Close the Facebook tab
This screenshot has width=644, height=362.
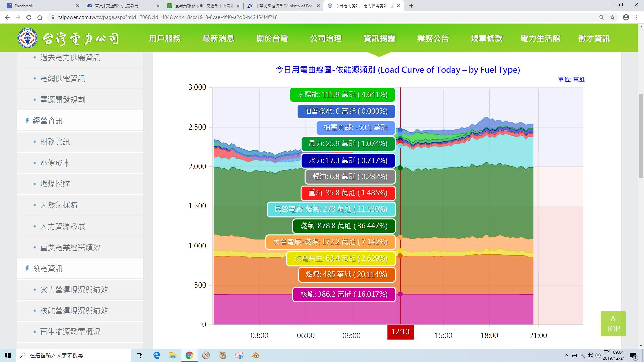click(x=77, y=6)
